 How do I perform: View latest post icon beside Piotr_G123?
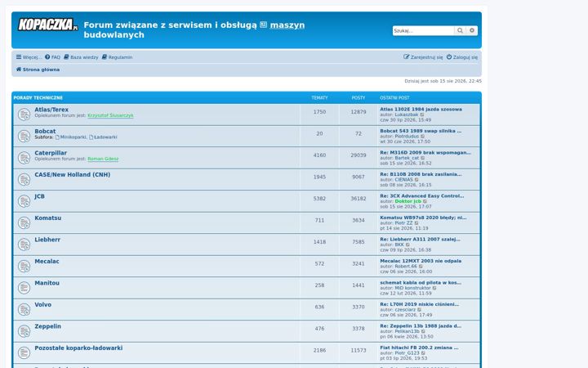coord(423,353)
